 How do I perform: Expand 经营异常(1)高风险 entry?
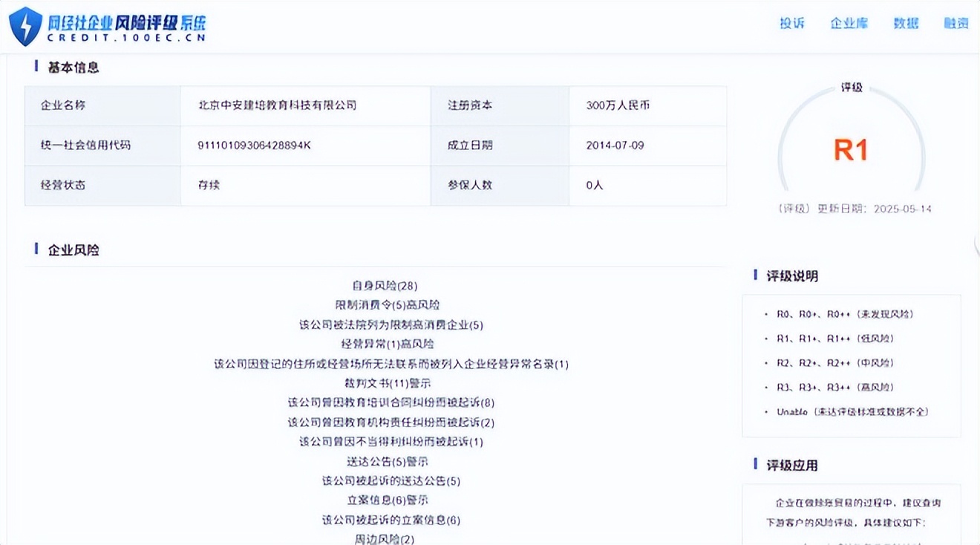pyautogui.click(x=388, y=344)
